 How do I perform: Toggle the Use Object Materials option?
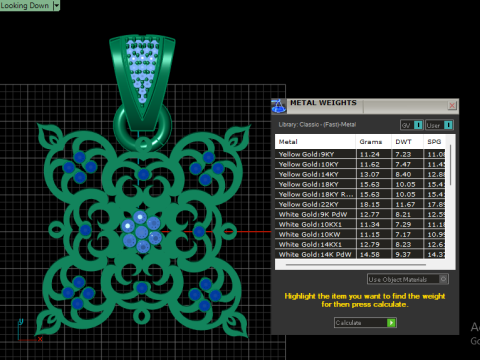click(408, 279)
